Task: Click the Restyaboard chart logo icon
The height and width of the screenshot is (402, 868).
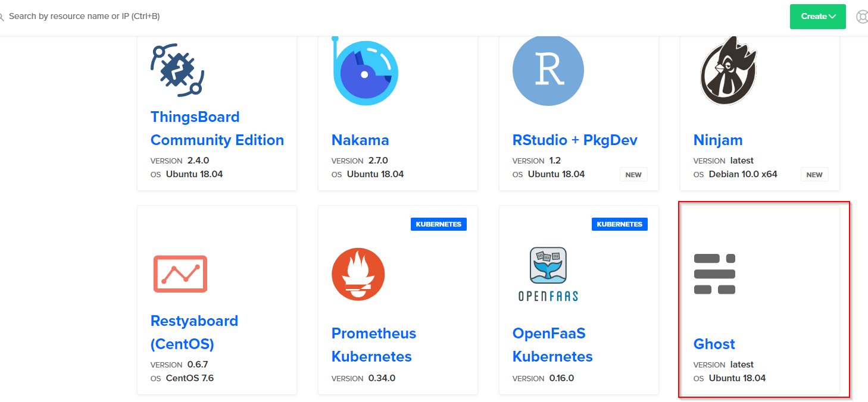Action: pos(180,274)
